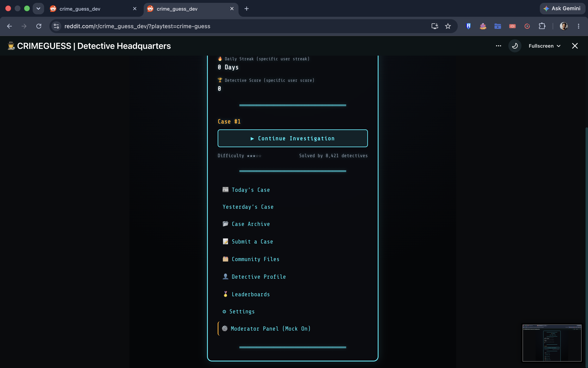This screenshot has width=588, height=368.
Task: Click the Daily Streak label
Action: point(267,59)
